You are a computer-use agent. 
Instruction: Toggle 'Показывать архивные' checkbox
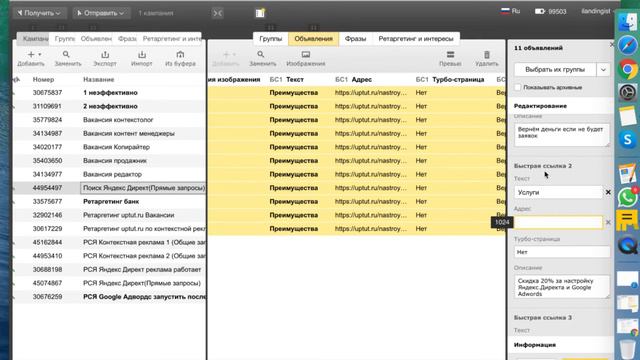click(518, 87)
